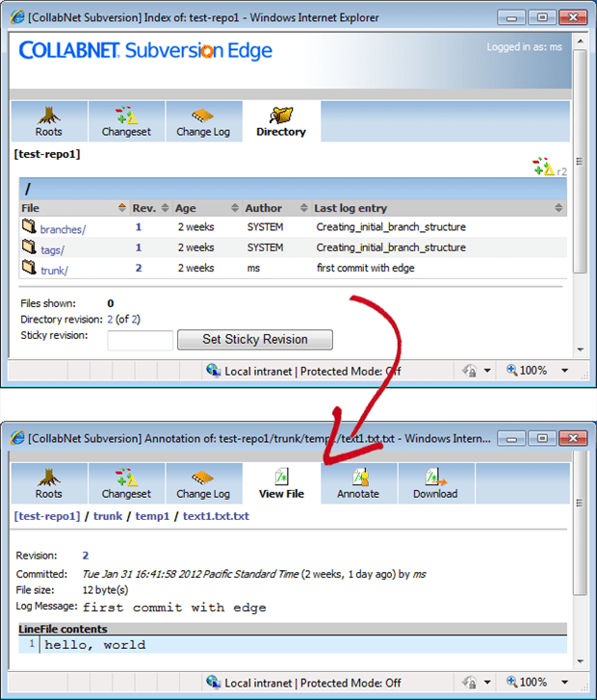This screenshot has width=597, height=700.
Task: Click Directory revision 2 link
Action: tap(110, 320)
